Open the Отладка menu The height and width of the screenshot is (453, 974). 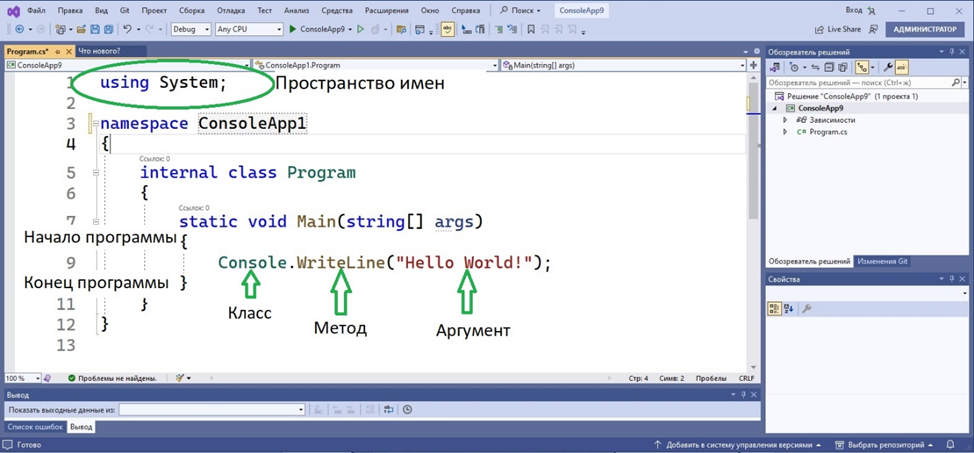pyautogui.click(x=230, y=11)
